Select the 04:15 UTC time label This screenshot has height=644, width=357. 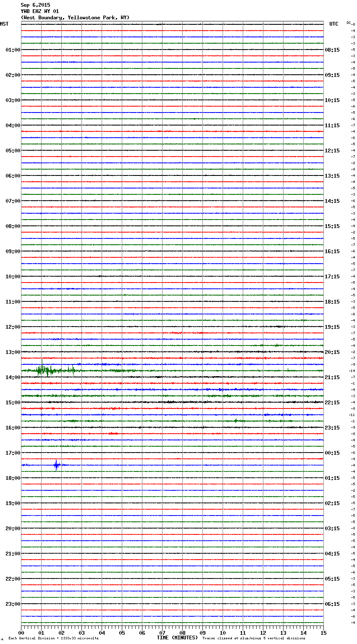[332, 554]
